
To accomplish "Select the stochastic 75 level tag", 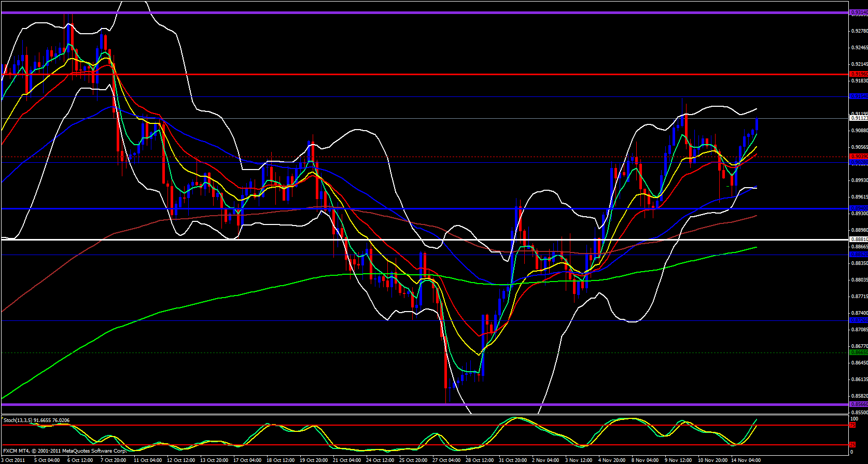I will [x=852, y=425].
